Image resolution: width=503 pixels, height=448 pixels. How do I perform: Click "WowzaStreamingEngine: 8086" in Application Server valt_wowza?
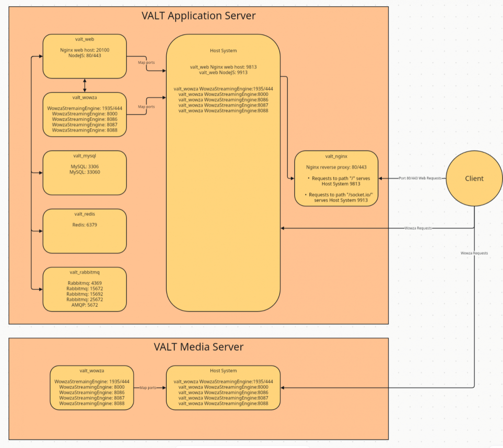click(x=85, y=119)
